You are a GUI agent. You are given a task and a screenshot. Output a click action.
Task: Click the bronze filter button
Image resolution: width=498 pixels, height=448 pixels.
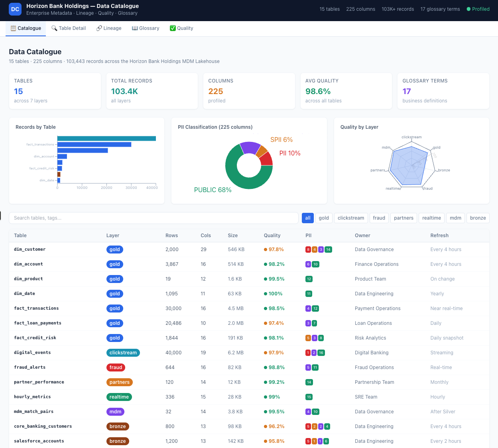(478, 218)
